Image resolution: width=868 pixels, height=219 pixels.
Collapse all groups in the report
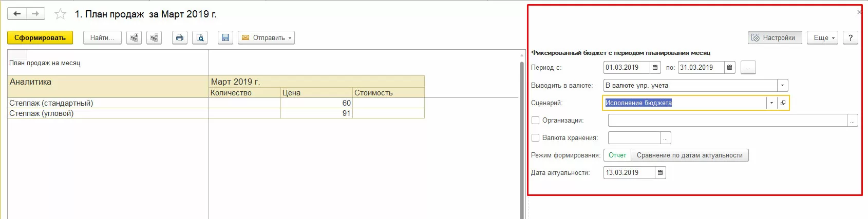click(154, 37)
